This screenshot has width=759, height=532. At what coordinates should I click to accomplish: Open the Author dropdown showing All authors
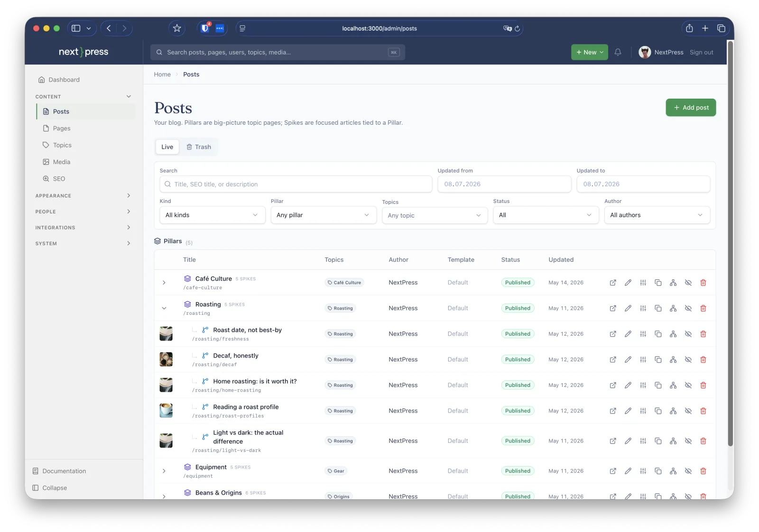tap(657, 215)
